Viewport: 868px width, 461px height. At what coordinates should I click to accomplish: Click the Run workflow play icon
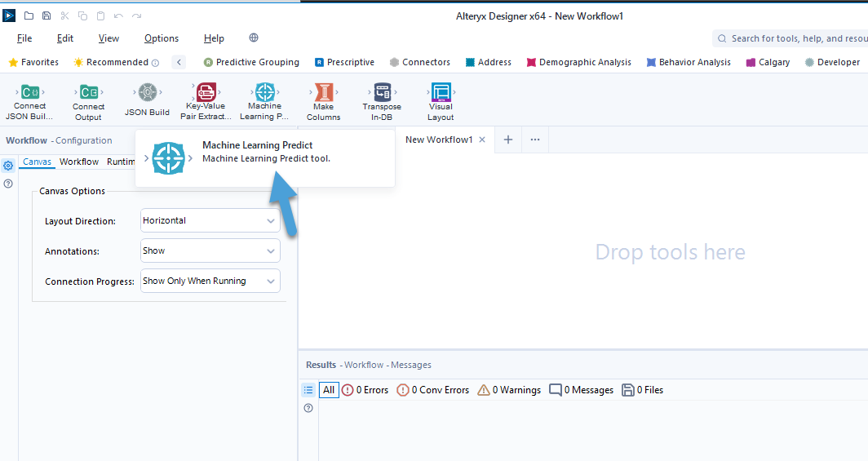[x=10, y=16]
